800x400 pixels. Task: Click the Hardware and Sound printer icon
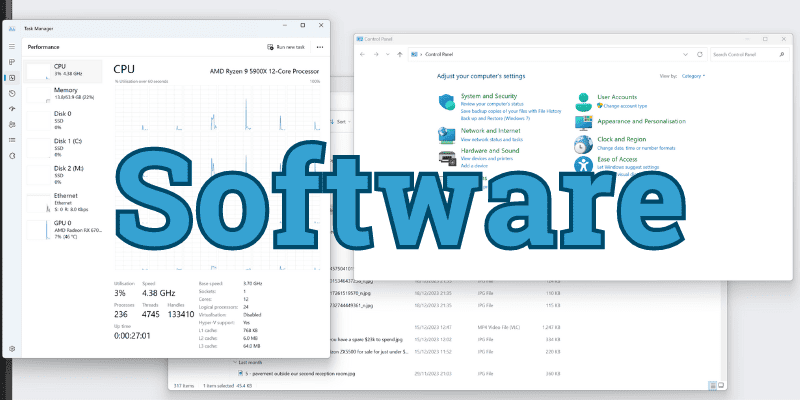pyautogui.click(x=446, y=158)
